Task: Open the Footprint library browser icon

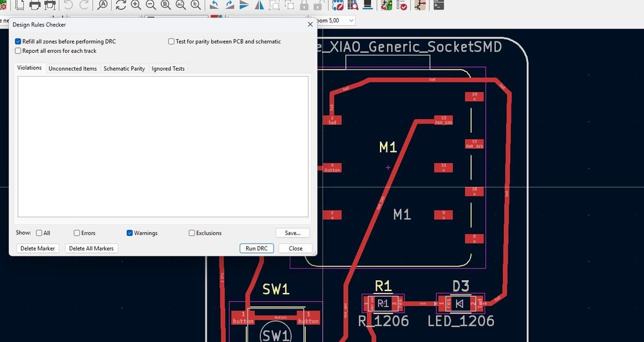Action: point(352,5)
